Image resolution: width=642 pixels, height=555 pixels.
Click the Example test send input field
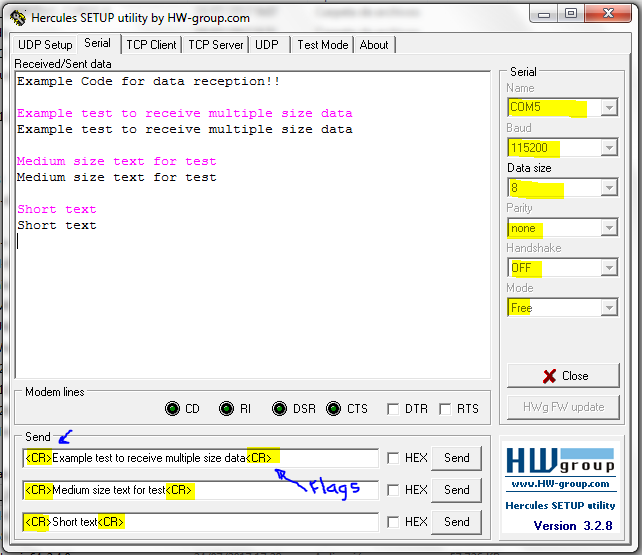click(x=201, y=458)
